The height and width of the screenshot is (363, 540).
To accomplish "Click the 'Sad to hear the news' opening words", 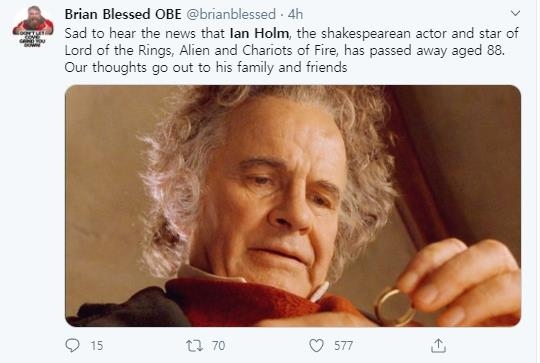I will click(131, 33).
